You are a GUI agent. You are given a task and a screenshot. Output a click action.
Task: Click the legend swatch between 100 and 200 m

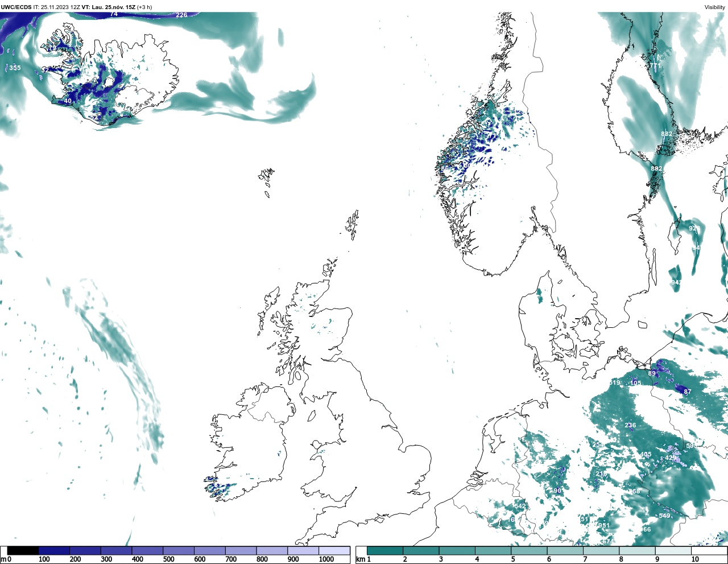(x=54, y=550)
